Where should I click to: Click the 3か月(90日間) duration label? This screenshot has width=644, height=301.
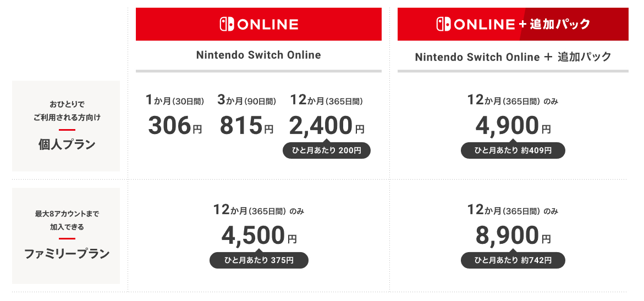point(246,101)
